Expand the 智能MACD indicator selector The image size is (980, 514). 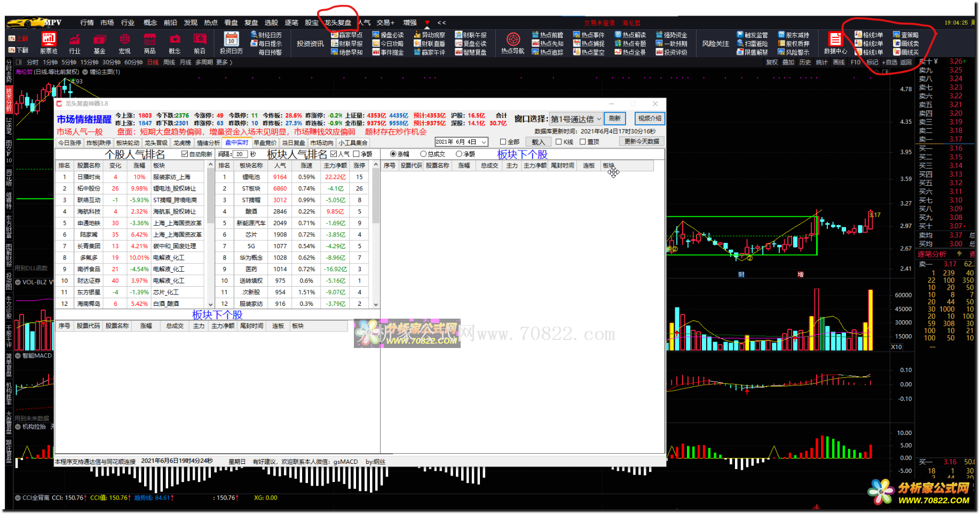18,356
